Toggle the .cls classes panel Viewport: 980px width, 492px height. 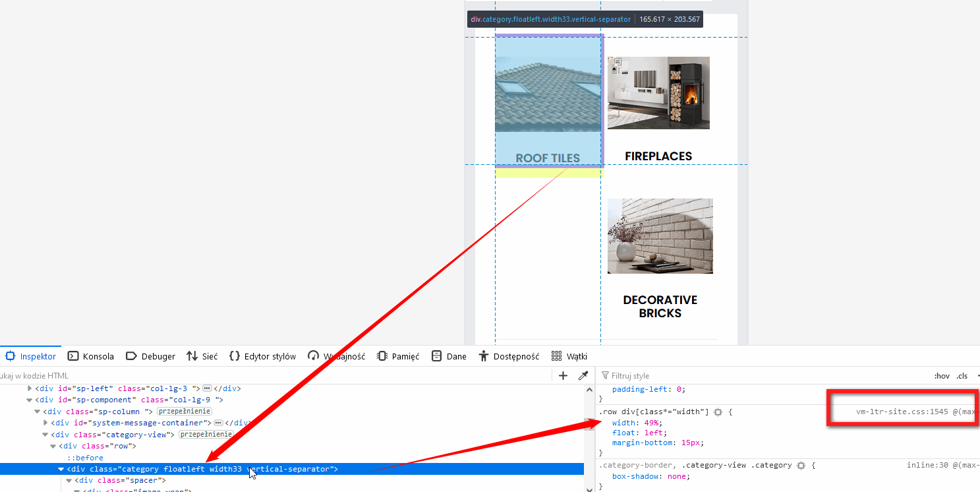click(962, 376)
